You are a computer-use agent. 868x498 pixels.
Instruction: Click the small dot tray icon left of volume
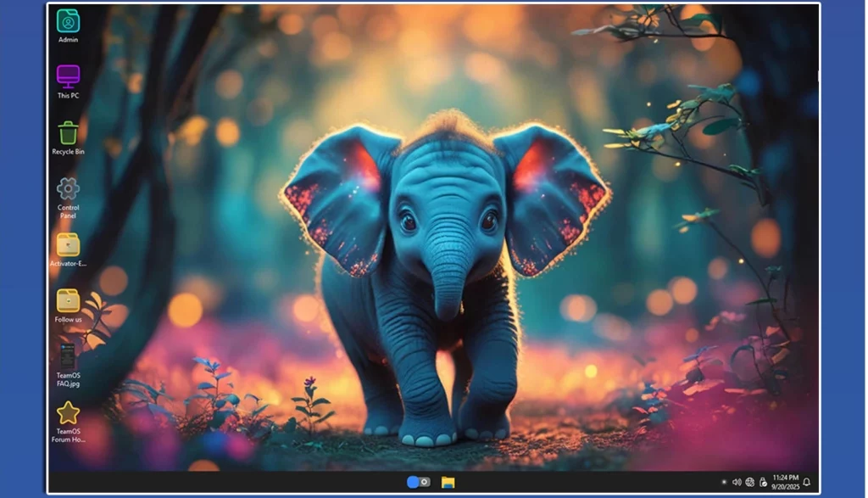[x=723, y=482]
